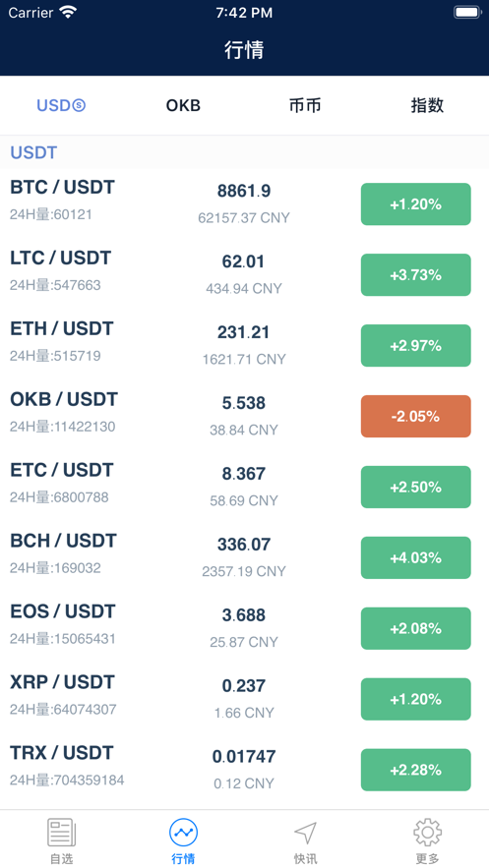
Task: Open the ETH / USDT pair row
Action: [x=244, y=345]
